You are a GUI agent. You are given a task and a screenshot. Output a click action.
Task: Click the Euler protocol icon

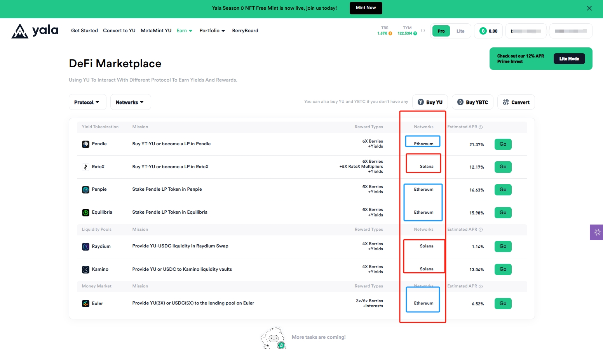pyautogui.click(x=85, y=304)
